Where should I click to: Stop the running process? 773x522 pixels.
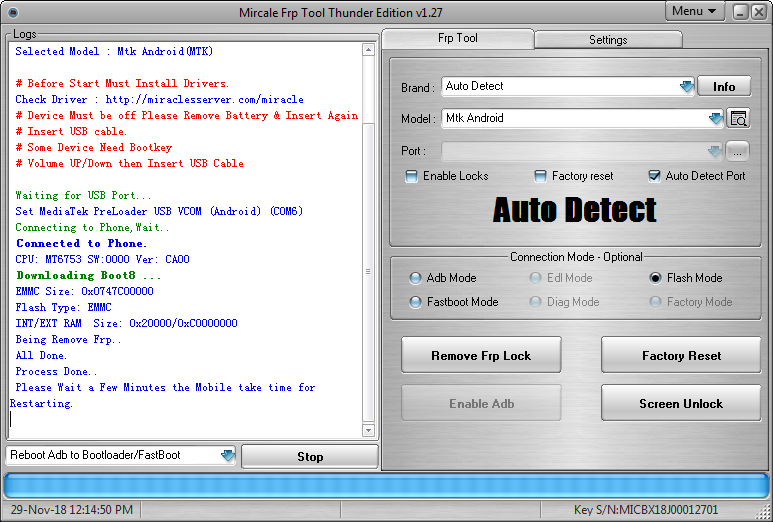310,456
